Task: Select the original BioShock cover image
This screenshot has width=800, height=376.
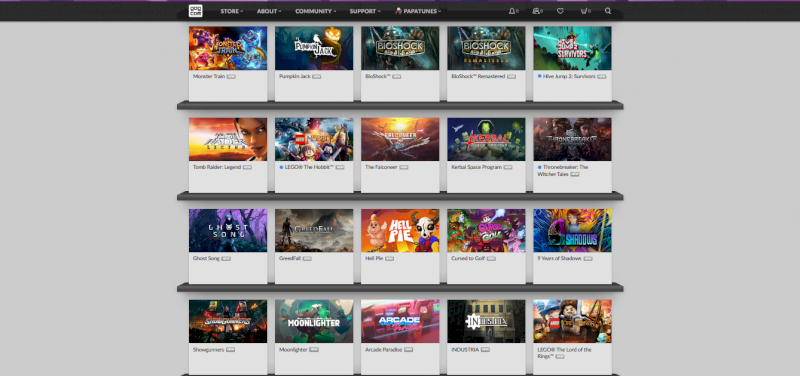Action: [x=400, y=48]
